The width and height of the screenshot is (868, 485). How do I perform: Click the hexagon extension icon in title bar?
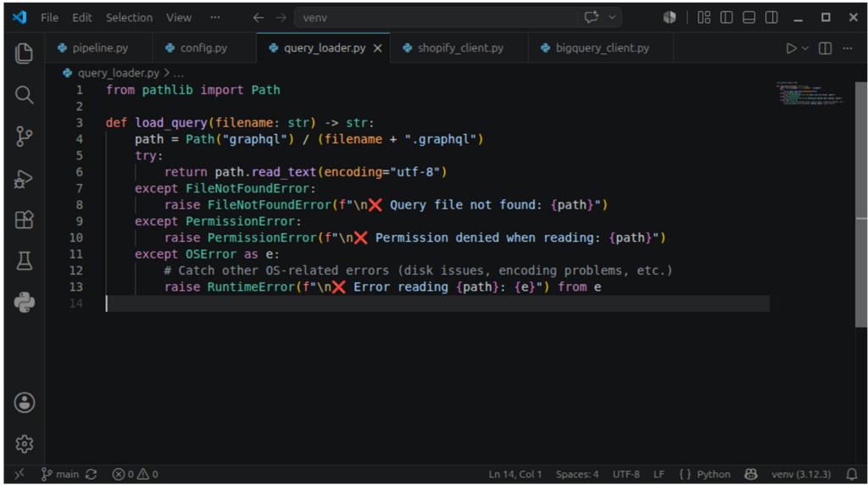tap(670, 17)
